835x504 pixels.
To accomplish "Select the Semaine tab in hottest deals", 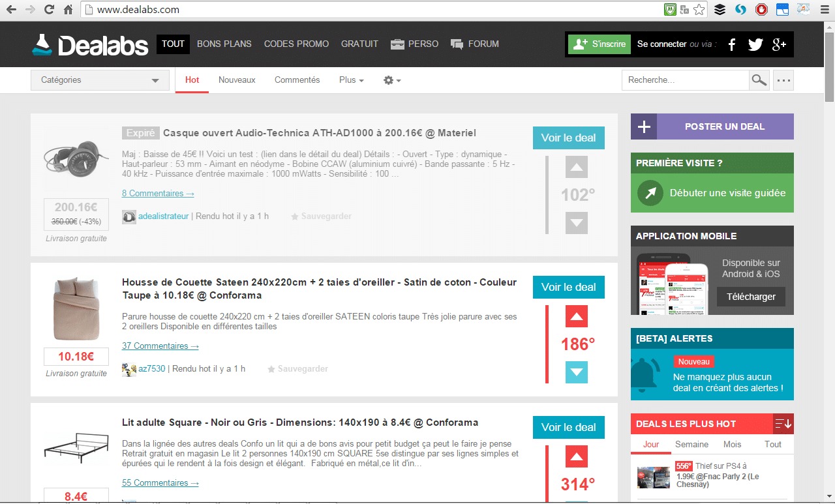I will pyautogui.click(x=691, y=444).
